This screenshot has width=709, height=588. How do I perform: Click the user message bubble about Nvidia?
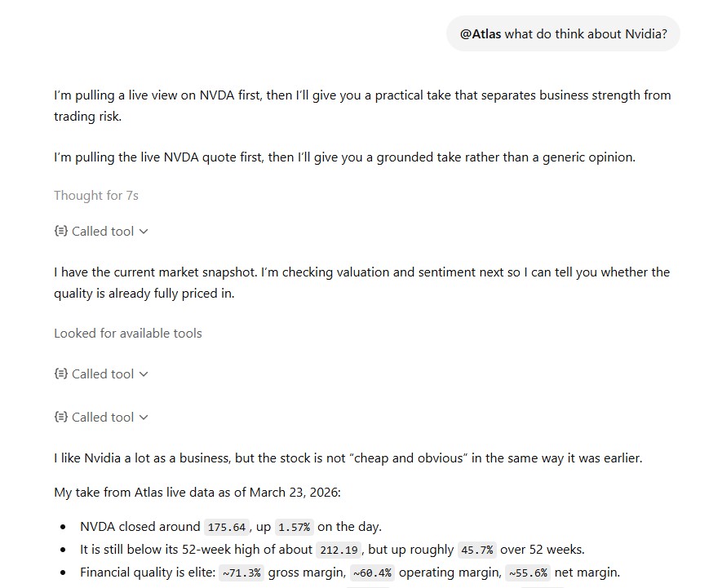click(563, 34)
